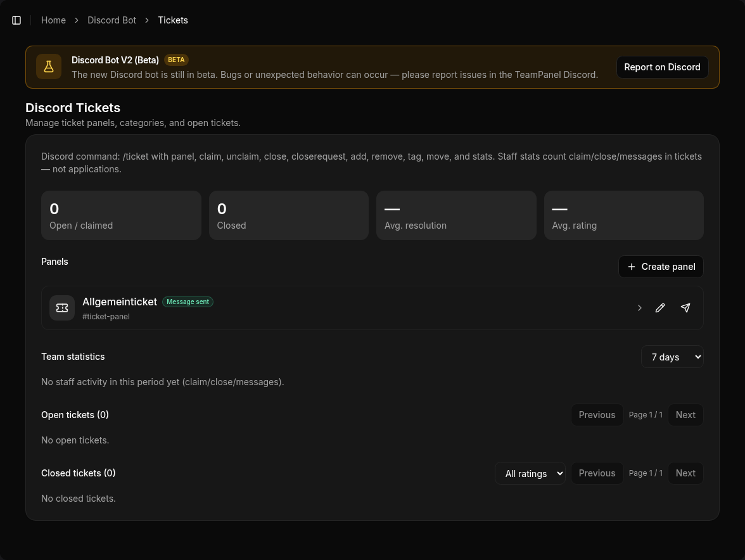Click the Tickets breadcrumb item
The image size is (745, 560).
click(x=173, y=20)
